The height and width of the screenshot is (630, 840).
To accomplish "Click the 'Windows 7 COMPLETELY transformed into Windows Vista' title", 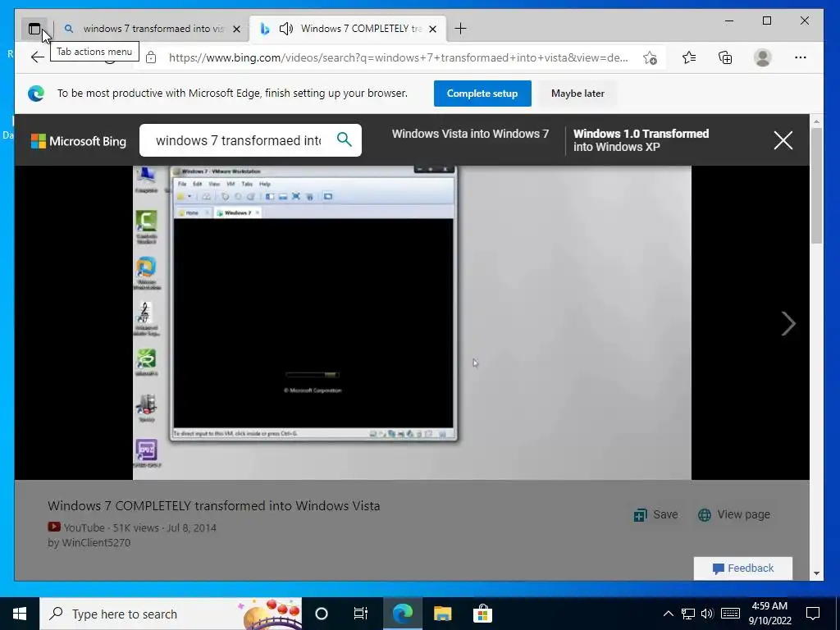I will (x=214, y=505).
